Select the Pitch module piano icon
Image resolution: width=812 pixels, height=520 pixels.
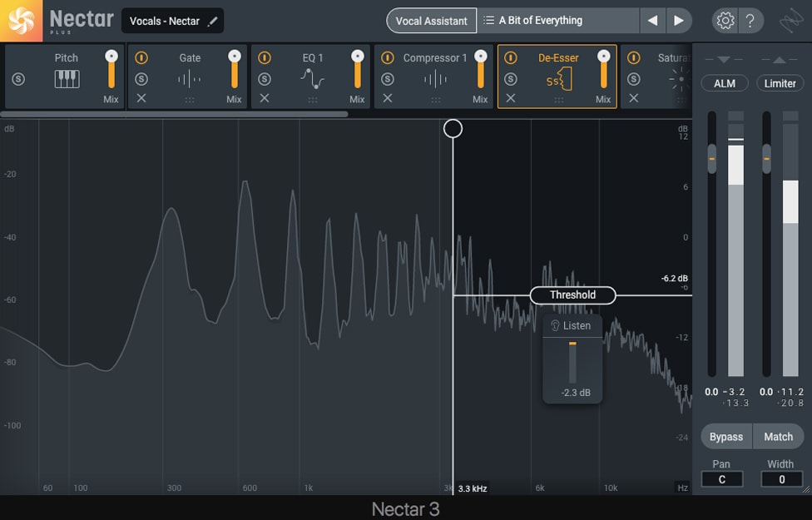pyautogui.click(x=67, y=79)
